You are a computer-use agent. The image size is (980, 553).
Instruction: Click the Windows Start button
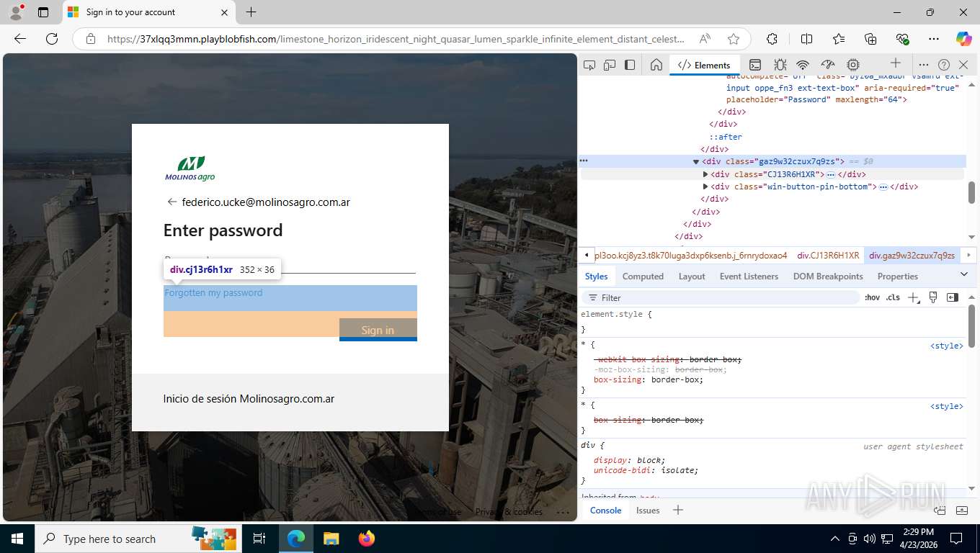(17, 539)
